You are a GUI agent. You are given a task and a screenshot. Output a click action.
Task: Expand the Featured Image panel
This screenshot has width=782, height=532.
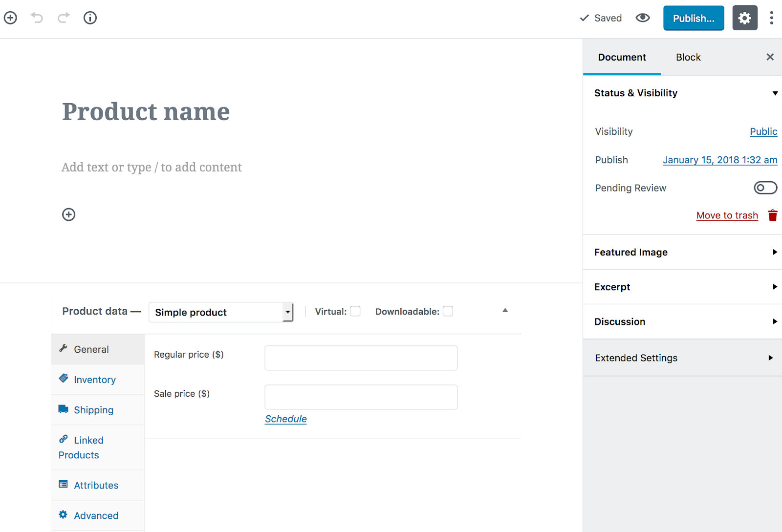(682, 252)
